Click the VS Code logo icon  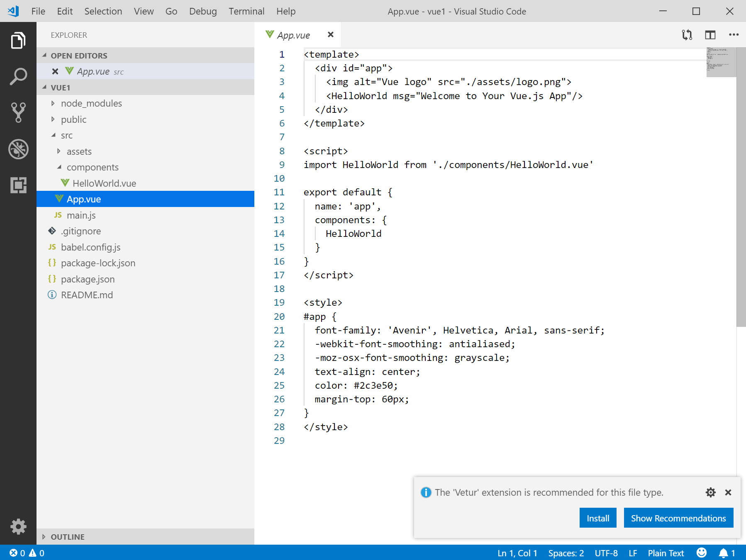click(13, 11)
